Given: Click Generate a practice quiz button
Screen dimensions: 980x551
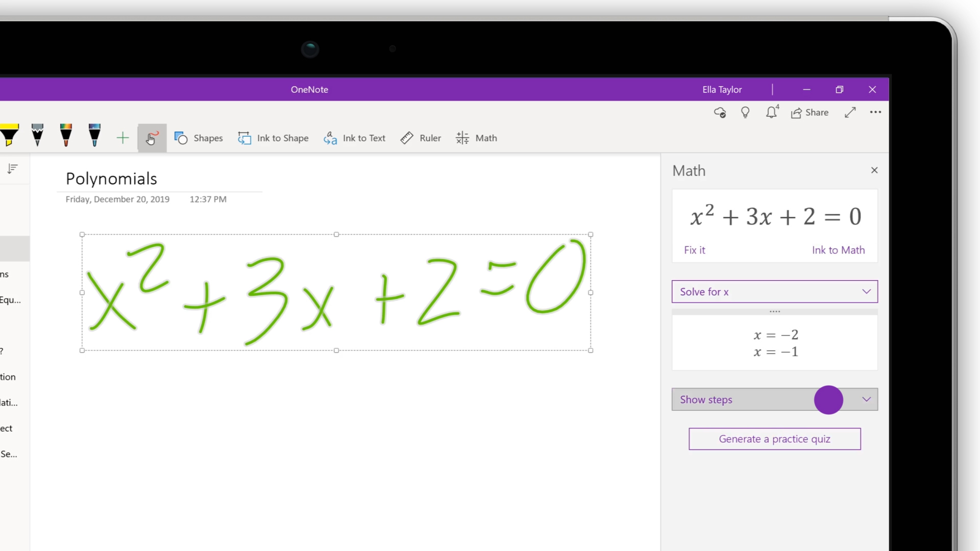Looking at the screenshot, I should (775, 439).
